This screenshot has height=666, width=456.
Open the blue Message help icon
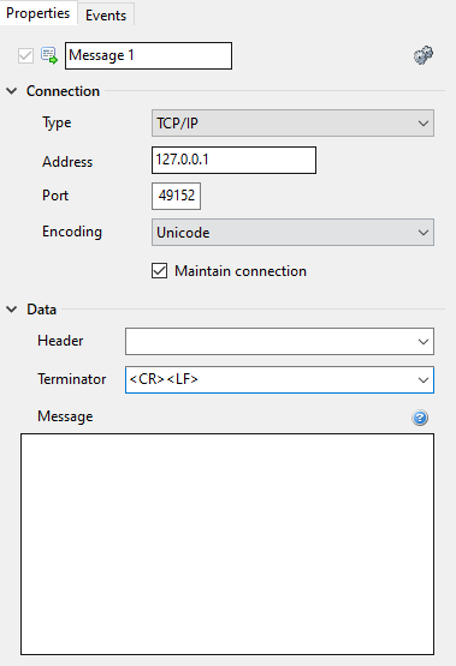coord(420,418)
